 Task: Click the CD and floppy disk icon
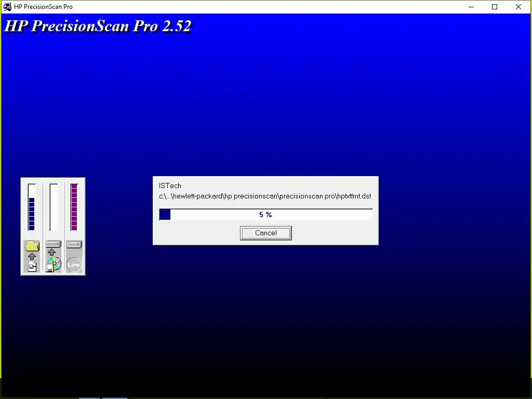tap(54, 264)
